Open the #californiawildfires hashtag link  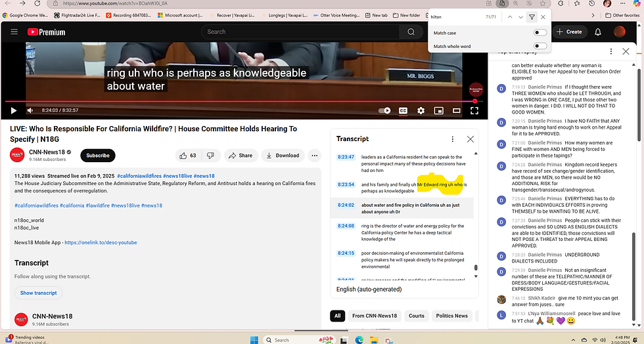[x=139, y=176]
